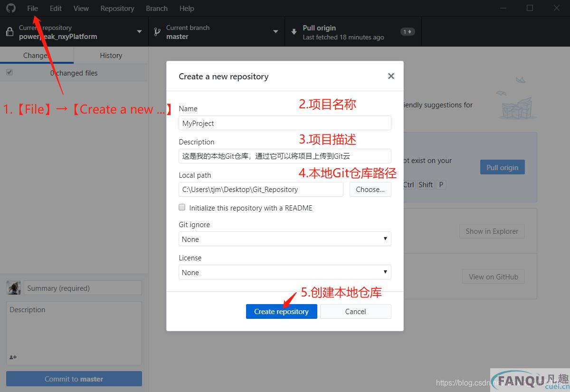
Task: Click the Commit to master button
Action: [x=74, y=379]
